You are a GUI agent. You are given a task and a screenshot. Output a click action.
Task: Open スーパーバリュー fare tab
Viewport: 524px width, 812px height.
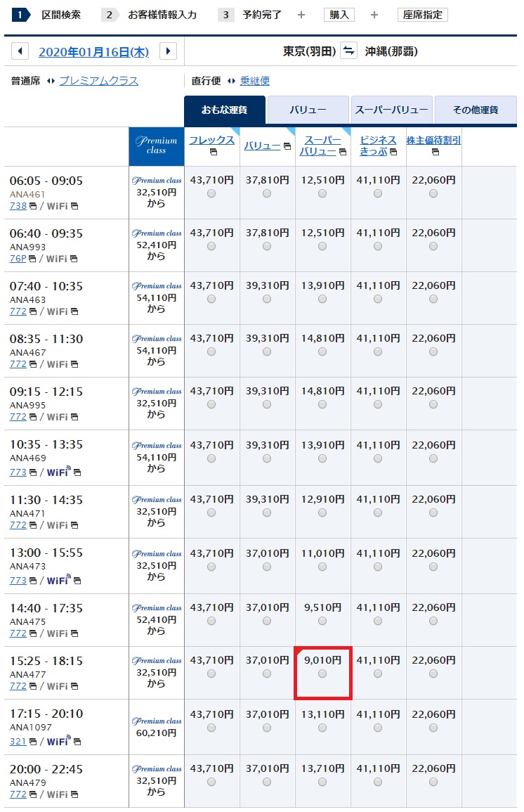click(391, 110)
